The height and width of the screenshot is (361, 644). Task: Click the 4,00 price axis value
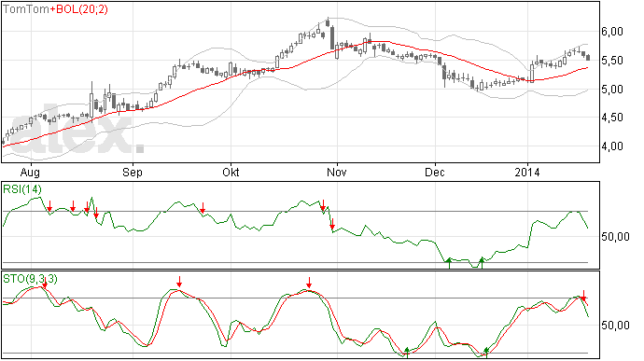coord(612,146)
